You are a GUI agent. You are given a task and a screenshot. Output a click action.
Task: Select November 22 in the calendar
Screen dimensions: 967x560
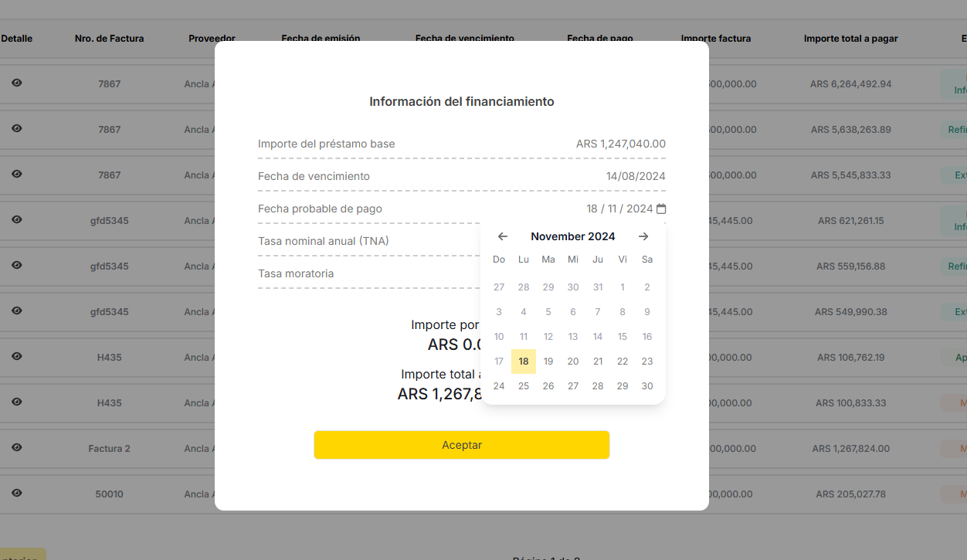(x=623, y=361)
